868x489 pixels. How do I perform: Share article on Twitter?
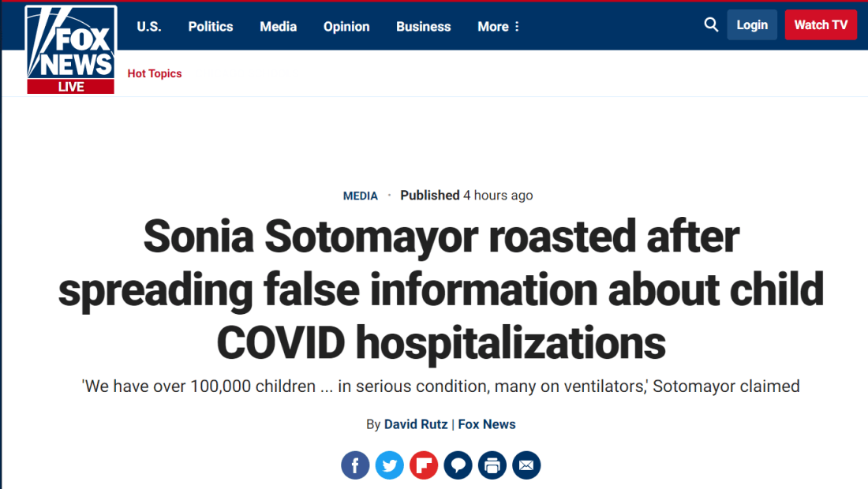click(390, 465)
